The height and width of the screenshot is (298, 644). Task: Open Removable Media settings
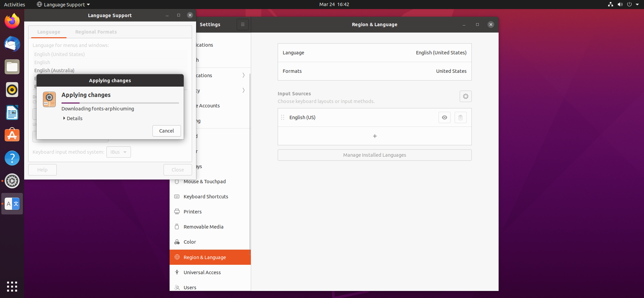[x=210, y=227]
